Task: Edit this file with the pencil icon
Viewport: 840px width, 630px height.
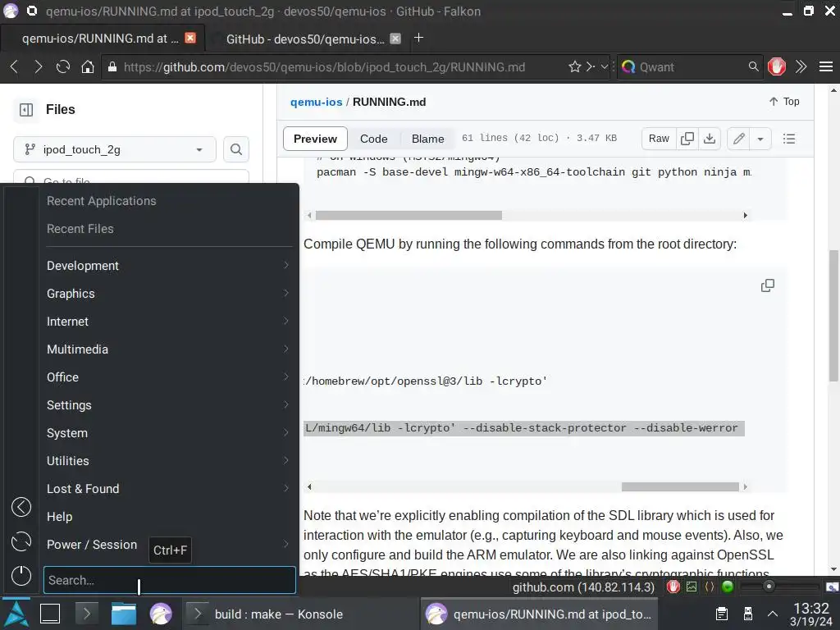Action: click(x=739, y=139)
